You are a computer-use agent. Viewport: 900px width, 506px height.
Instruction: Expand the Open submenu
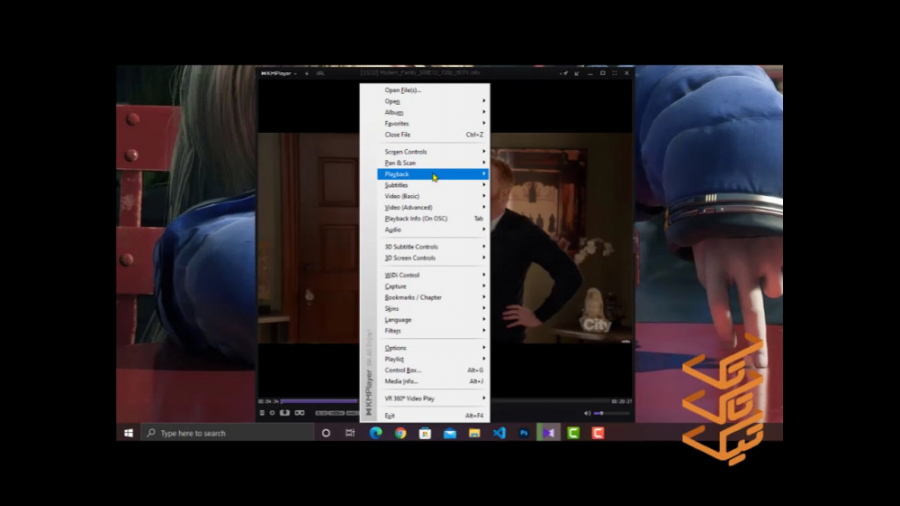click(433, 101)
